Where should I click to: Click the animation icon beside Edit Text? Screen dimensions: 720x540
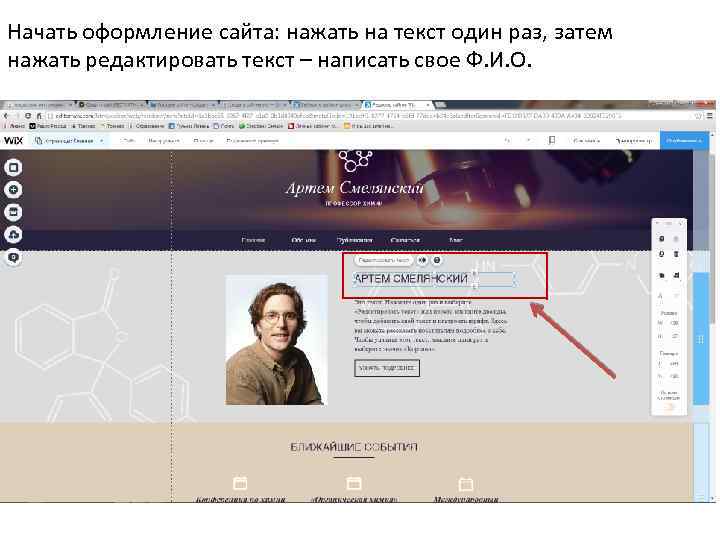click(422, 260)
